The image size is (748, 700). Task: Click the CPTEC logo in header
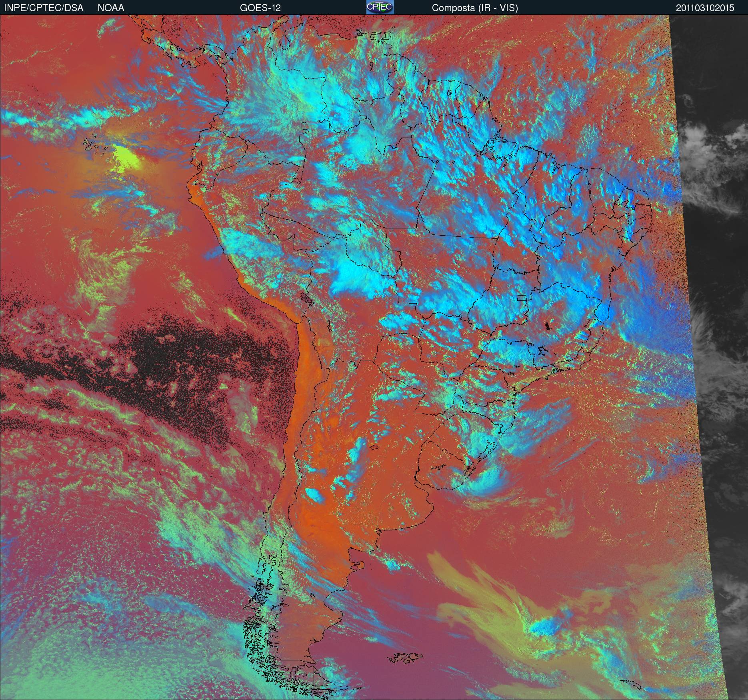[x=380, y=7]
